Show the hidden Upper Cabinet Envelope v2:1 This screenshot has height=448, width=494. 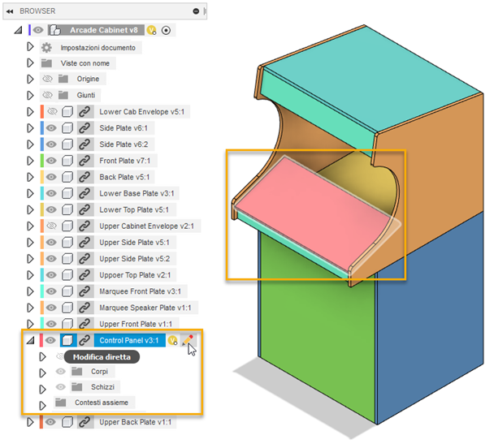point(52,226)
